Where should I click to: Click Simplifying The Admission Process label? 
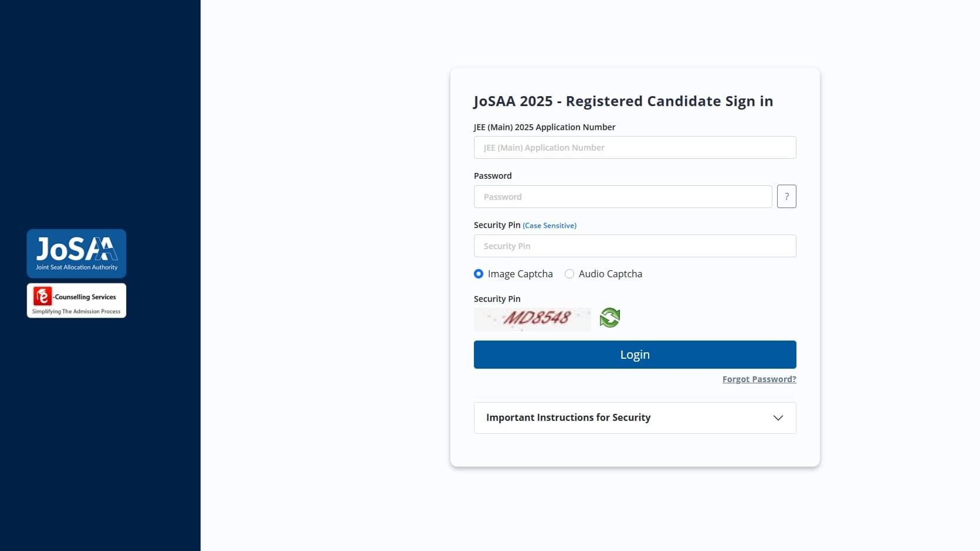76,311
